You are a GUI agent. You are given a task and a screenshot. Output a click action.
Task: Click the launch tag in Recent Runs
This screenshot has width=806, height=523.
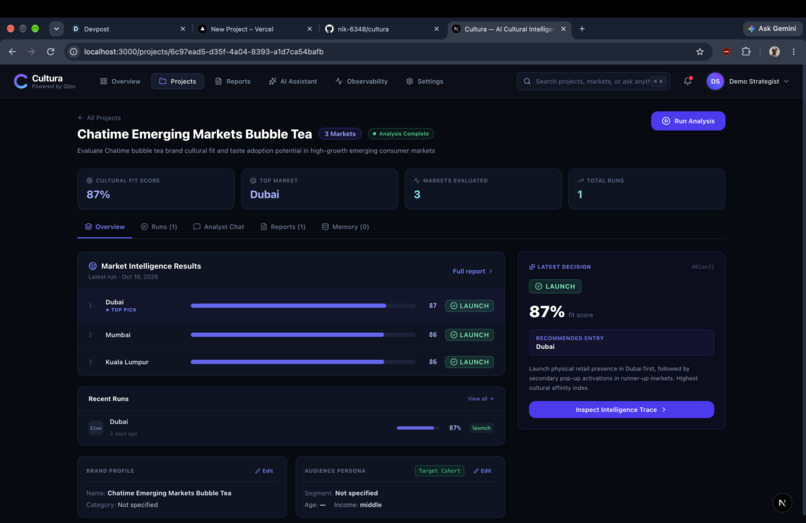point(481,428)
